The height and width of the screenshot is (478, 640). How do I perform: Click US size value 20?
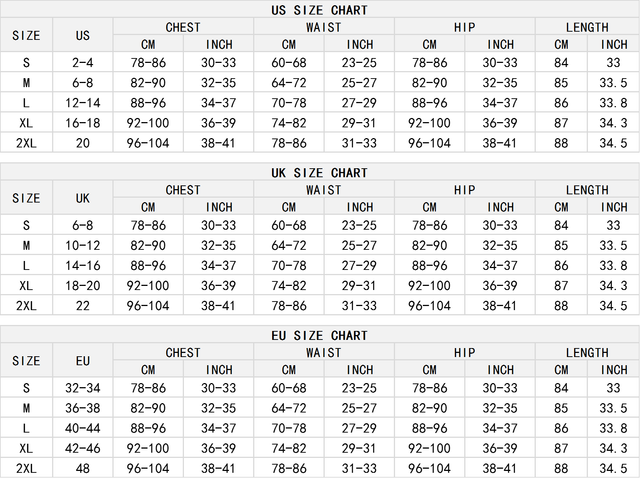pyautogui.click(x=83, y=142)
